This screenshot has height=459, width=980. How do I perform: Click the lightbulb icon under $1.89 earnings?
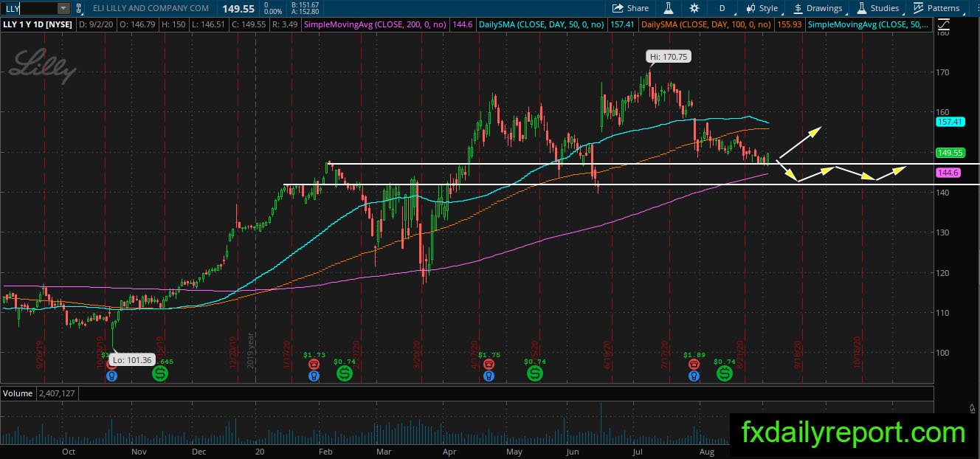(x=694, y=376)
